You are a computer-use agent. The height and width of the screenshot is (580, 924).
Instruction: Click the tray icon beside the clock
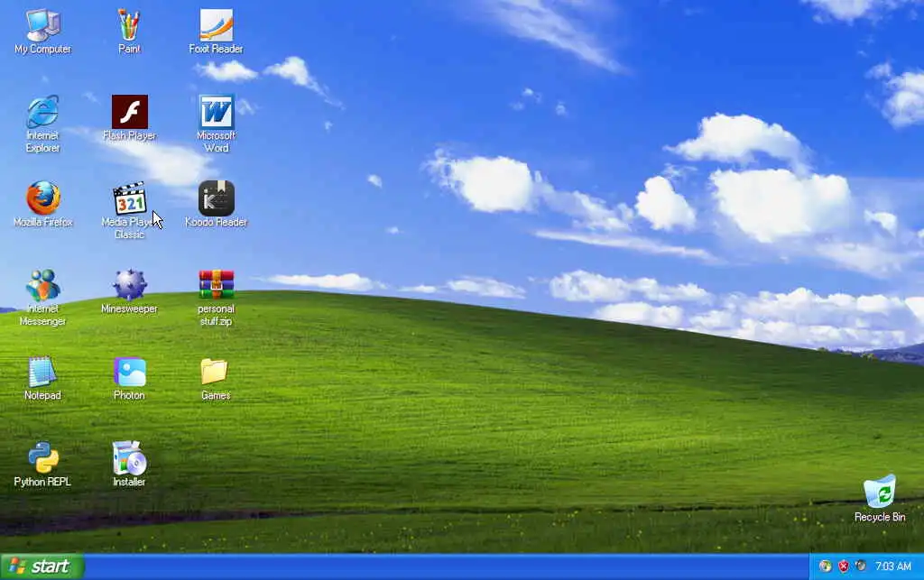click(861, 566)
